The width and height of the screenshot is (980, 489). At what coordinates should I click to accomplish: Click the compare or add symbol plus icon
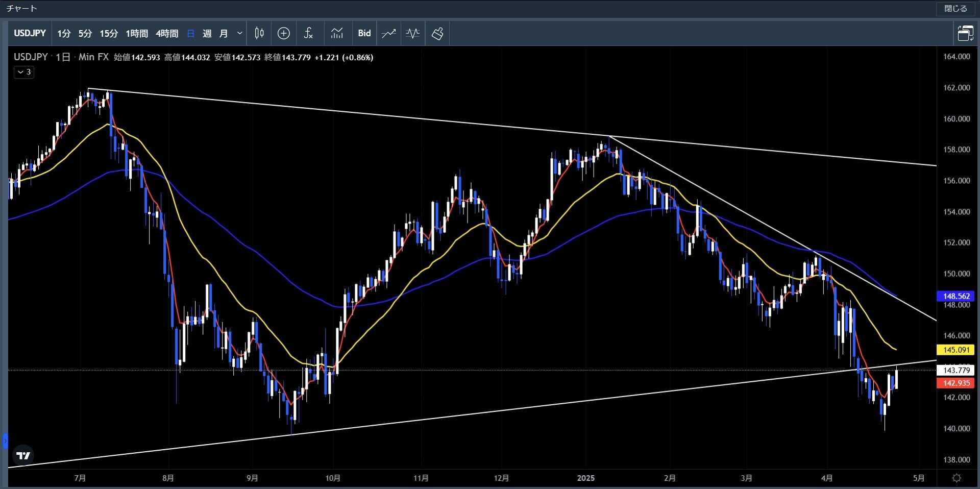[x=284, y=33]
